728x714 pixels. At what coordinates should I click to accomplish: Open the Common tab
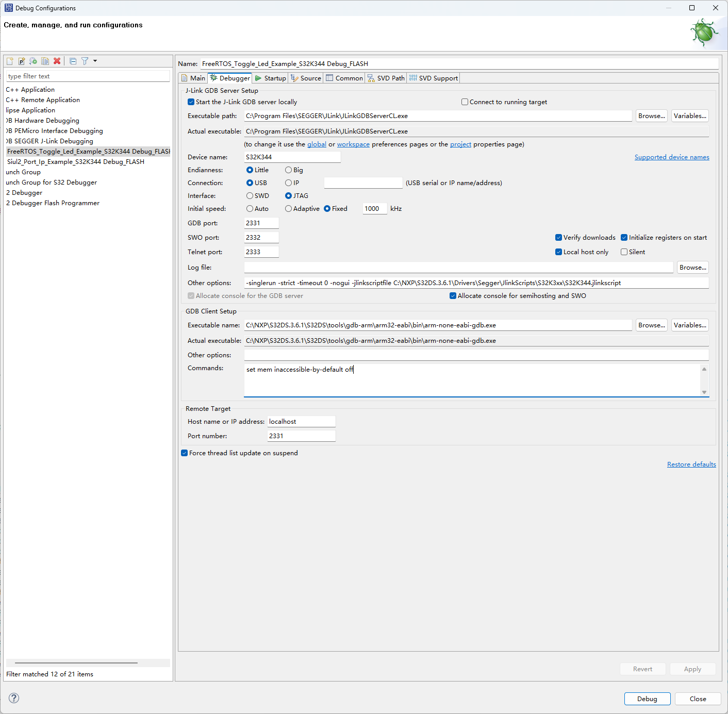pos(344,78)
